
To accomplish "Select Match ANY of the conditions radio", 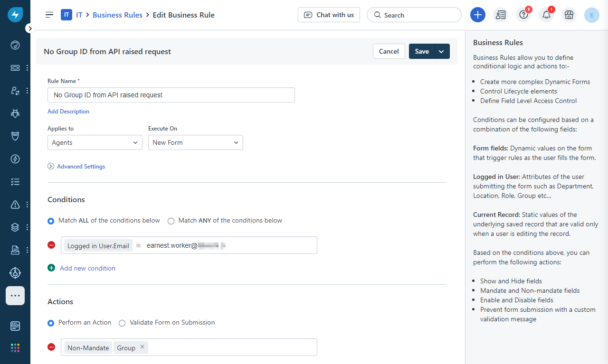I will tap(171, 221).
